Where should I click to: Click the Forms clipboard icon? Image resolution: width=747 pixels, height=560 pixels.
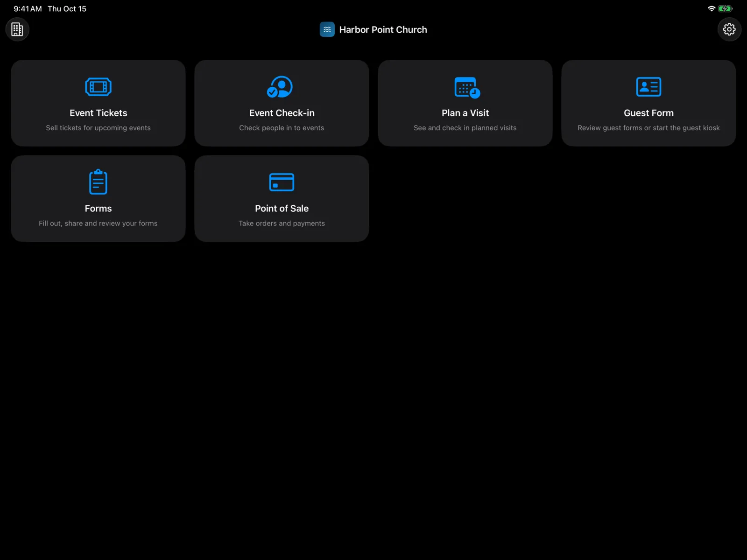click(x=99, y=182)
